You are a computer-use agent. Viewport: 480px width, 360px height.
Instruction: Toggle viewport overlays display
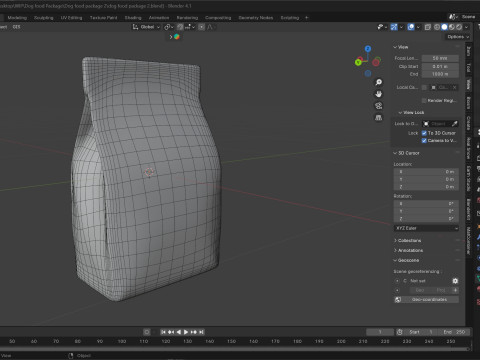point(411,27)
